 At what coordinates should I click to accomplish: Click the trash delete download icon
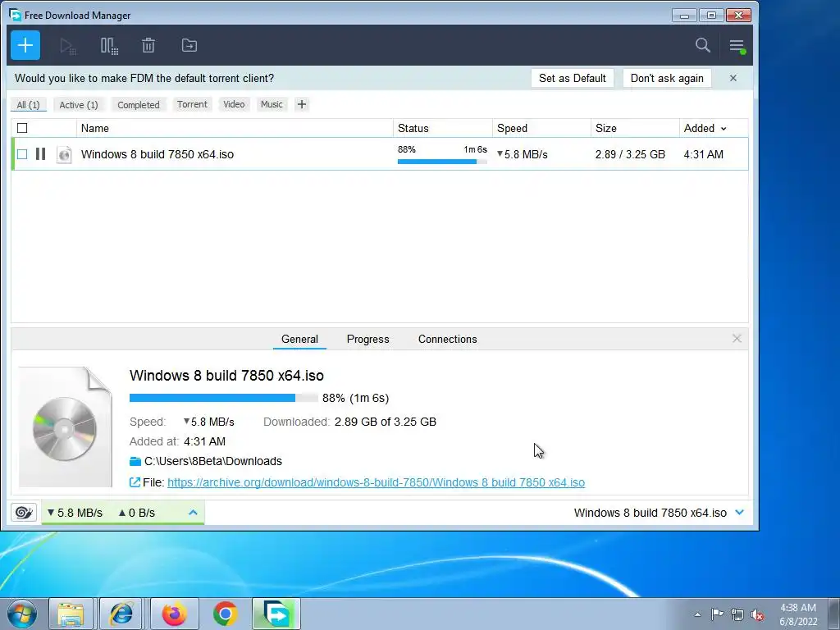148,46
